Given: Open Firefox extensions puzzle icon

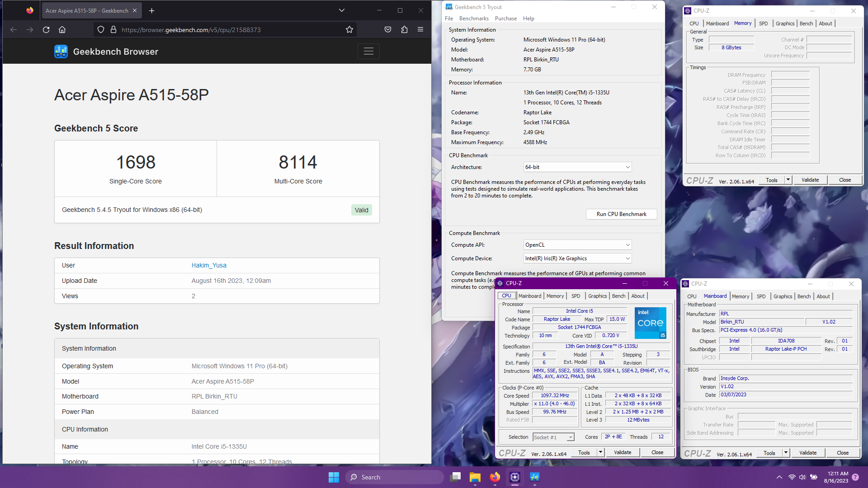Looking at the screenshot, I should [404, 30].
